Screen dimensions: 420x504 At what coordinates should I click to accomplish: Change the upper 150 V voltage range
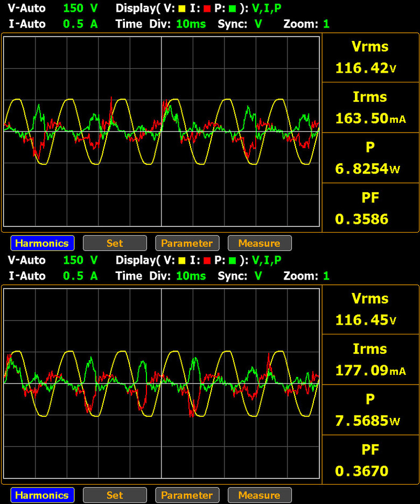80,8
